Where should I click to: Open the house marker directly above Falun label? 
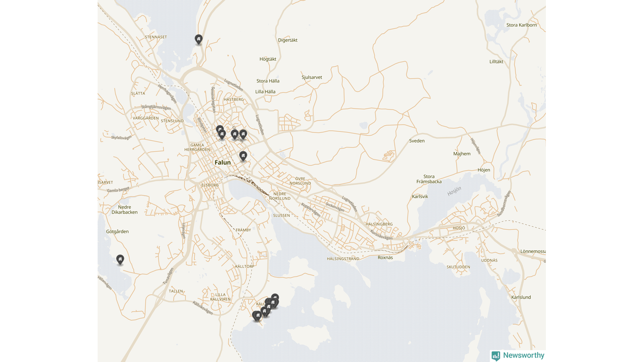(x=243, y=156)
